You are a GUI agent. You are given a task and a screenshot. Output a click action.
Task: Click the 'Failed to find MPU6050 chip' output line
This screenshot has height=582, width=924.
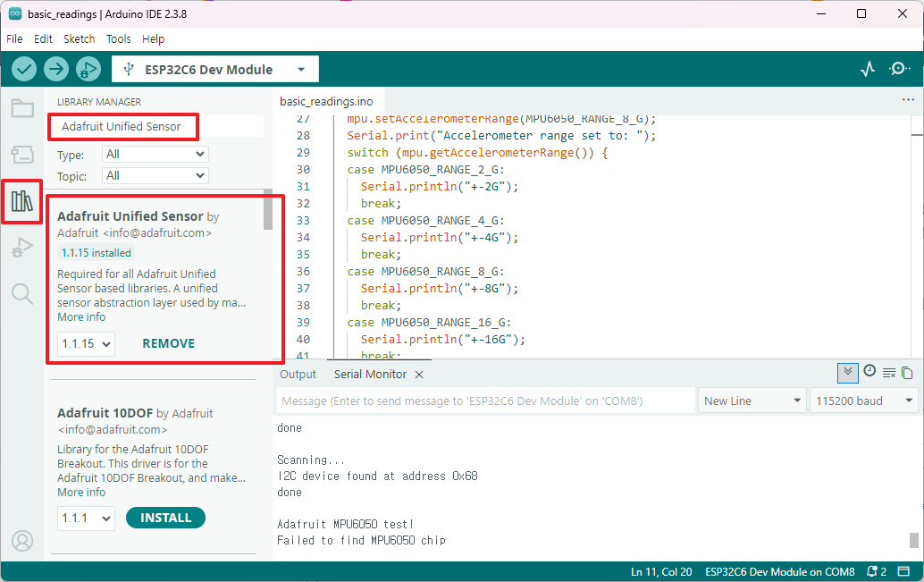(x=361, y=540)
